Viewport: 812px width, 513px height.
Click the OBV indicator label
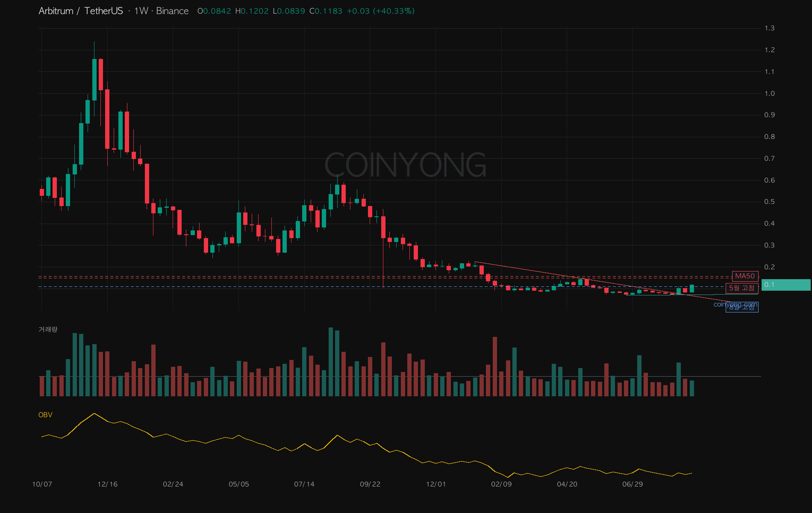click(x=45, y=415)
